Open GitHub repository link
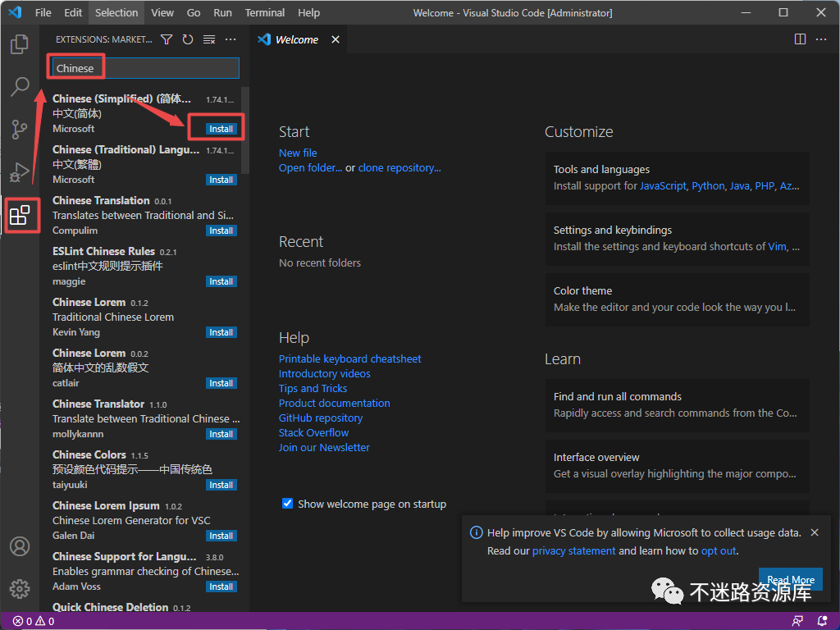The width and height of the screenshot is (840, 630). (x=321, y=418)
